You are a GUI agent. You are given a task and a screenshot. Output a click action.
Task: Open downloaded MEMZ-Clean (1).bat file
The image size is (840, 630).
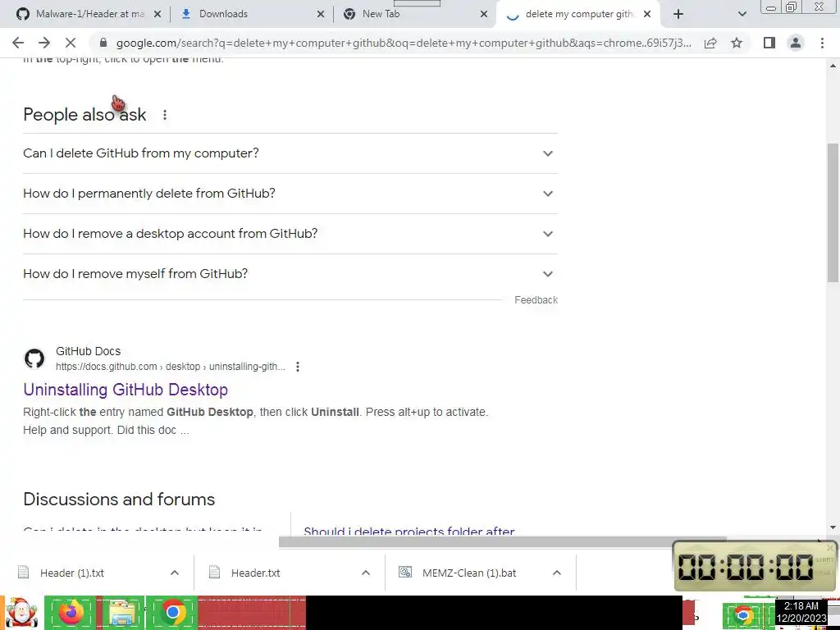(469, 573)
